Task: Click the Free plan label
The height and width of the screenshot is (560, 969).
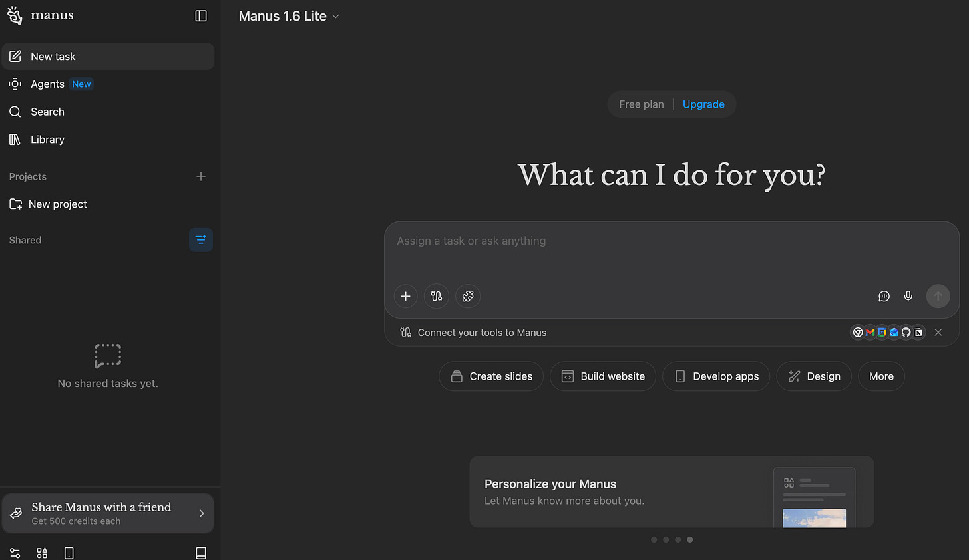Action: coord(642,104)
